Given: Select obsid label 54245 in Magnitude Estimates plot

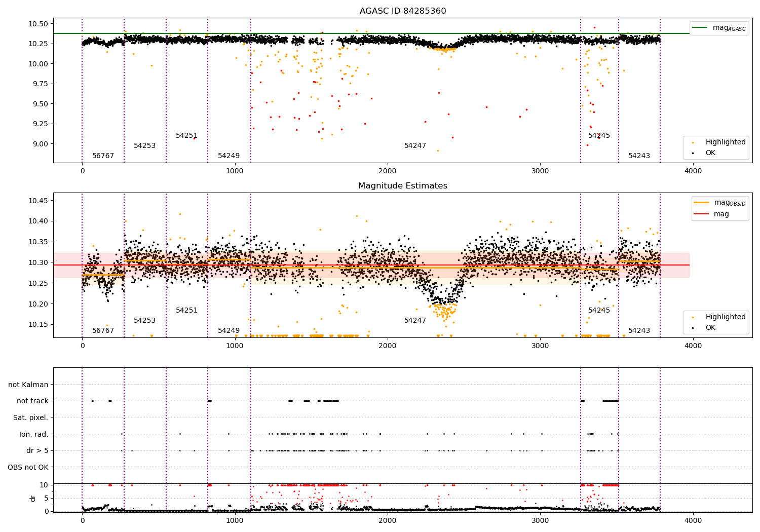Looking at the screenshot, I should [x=599, y=311].
